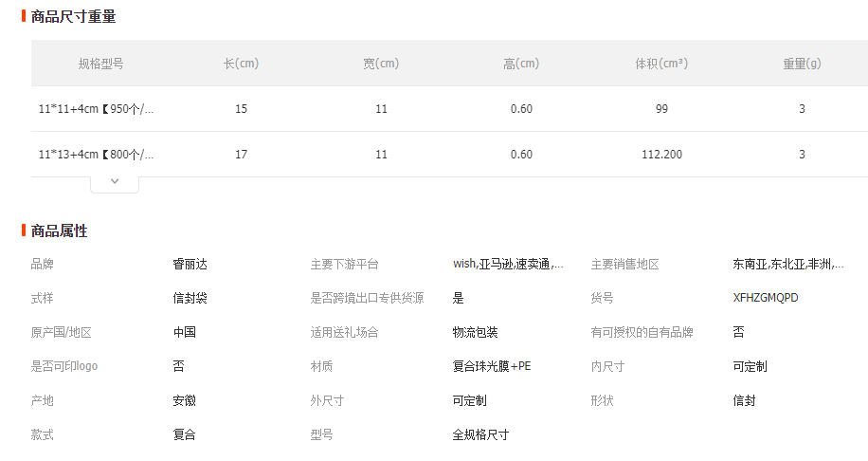Click the 宽(cm) column header

click(381, 64)
